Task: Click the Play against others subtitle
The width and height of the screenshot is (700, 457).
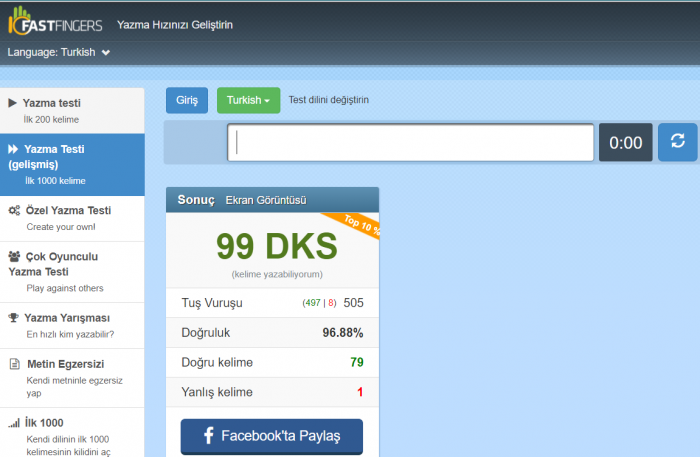Action: tap(65, 288)
